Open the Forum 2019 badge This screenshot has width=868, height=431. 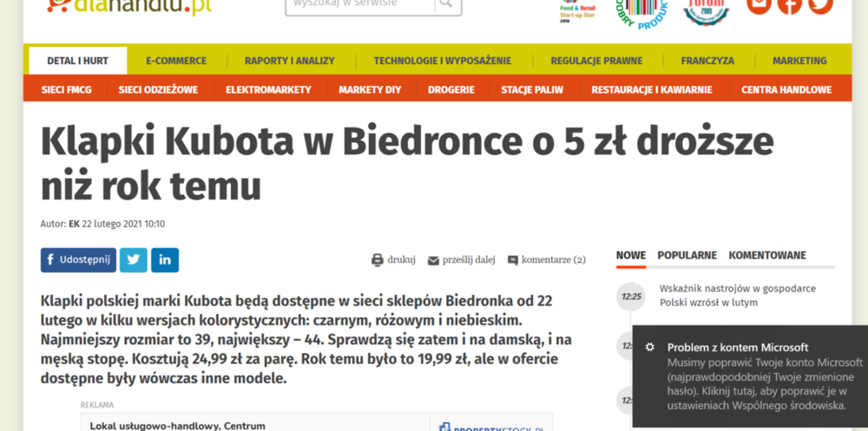[706, 11]
